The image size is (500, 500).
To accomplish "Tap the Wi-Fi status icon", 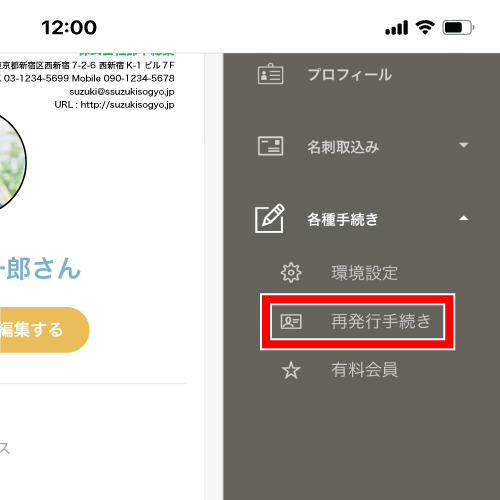I will point(425,27).
